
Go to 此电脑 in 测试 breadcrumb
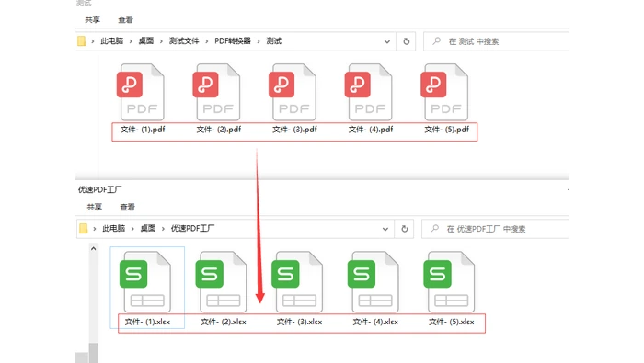pyautogui.click(x=111, y=41)
